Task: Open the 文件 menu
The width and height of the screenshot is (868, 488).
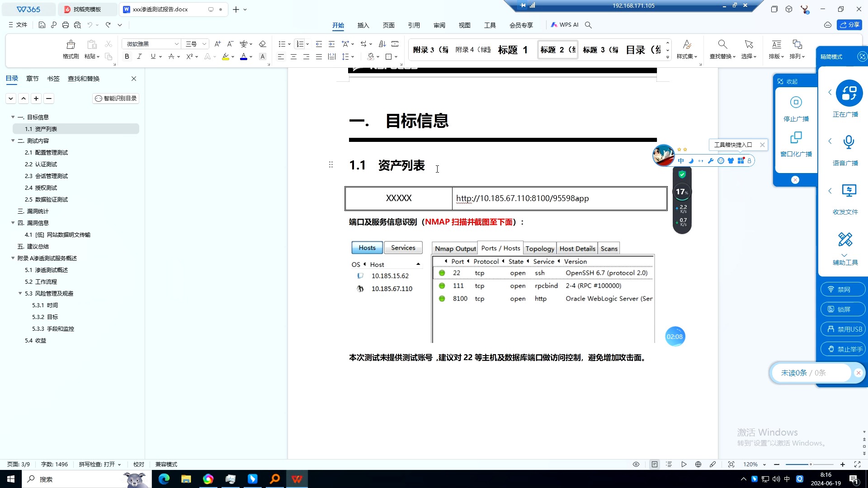Action: click(x=18, y=25)
